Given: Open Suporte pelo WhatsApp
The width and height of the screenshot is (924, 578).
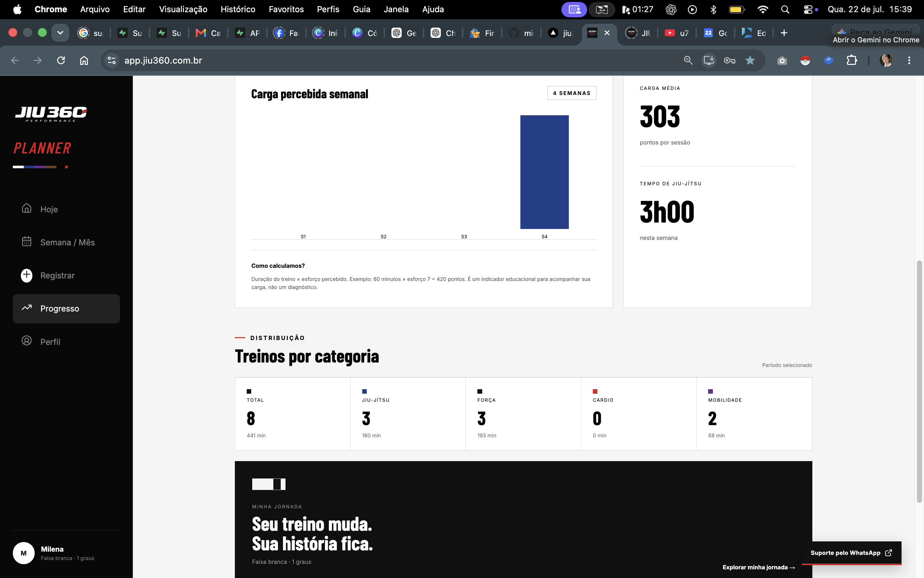Looking at the screenshot, I should (851, 553).
